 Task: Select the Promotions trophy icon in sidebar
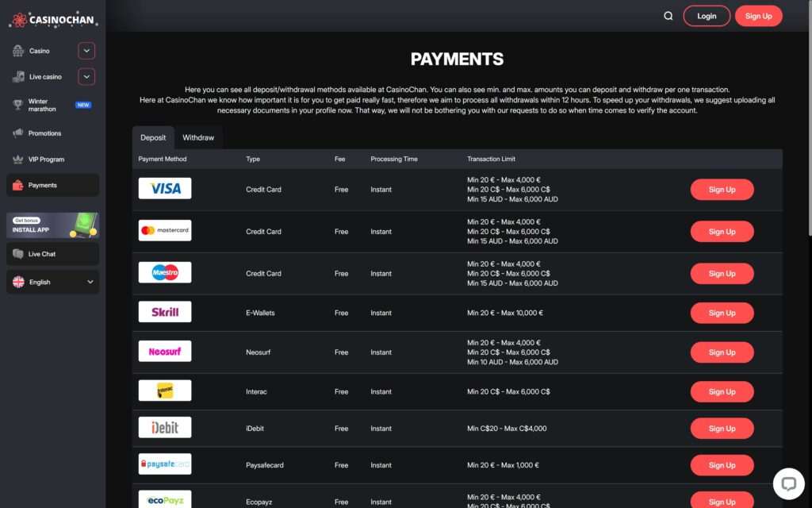[20, 133]
